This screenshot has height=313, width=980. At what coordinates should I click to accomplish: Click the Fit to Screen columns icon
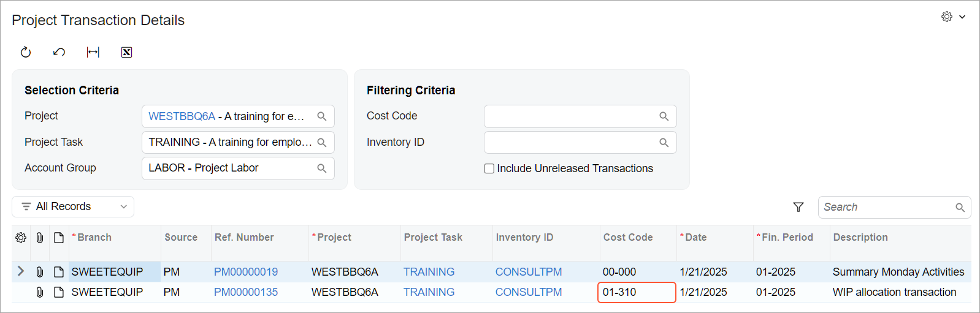pyautogui.click(x=93, y=52)
